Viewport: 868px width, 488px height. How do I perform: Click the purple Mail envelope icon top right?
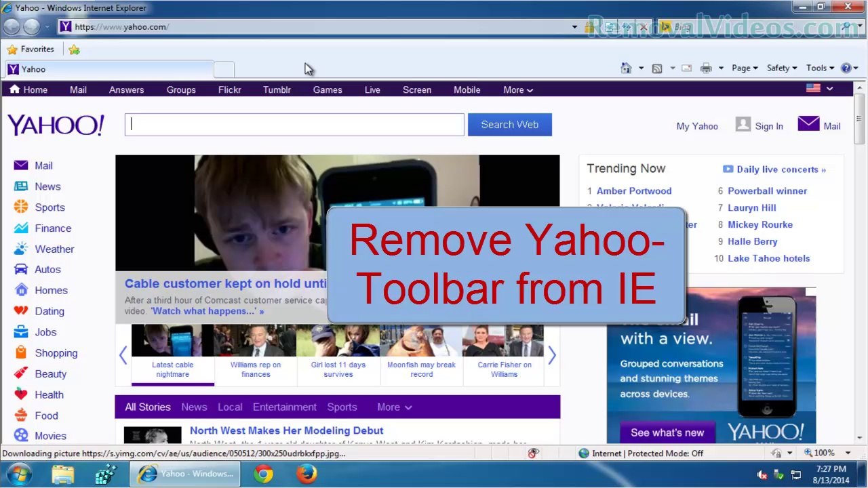808,124
